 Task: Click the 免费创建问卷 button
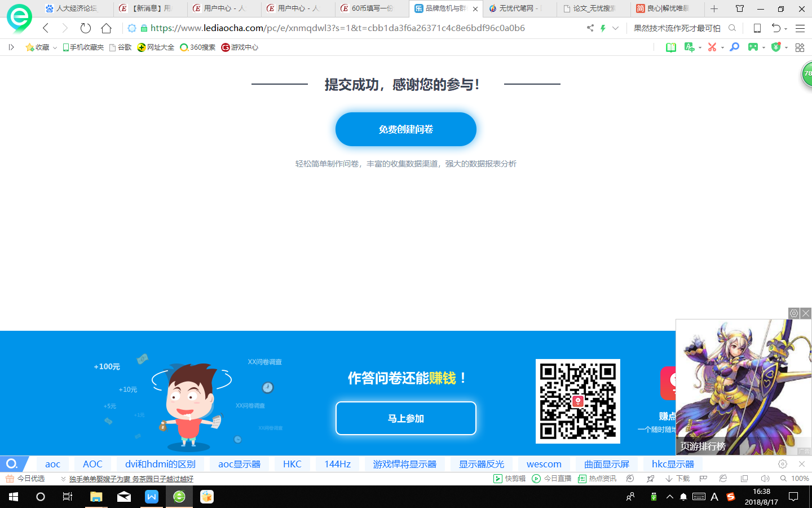pyautogui.click(x=406, y=129)
